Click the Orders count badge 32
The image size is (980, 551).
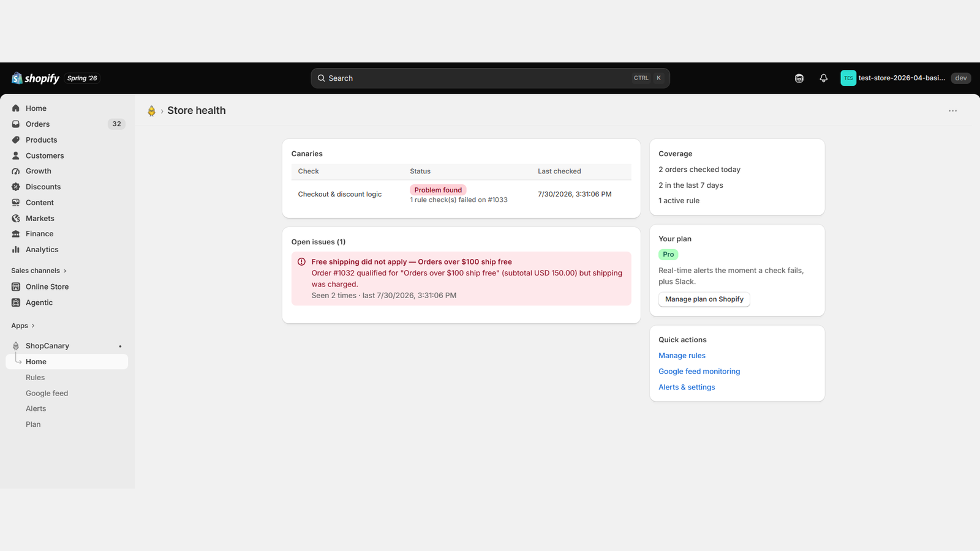[116, 124]
